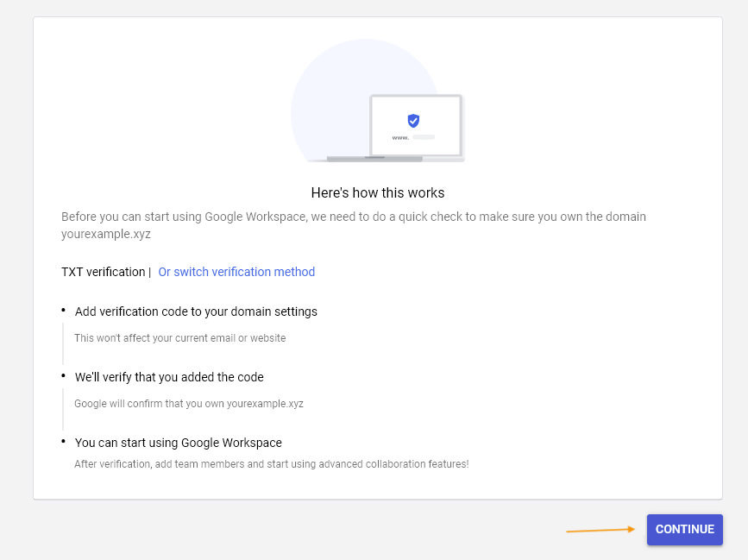Screen dimensions: 748x560
Task: Click the 'TXT verification' label
Action: (103, 272)
